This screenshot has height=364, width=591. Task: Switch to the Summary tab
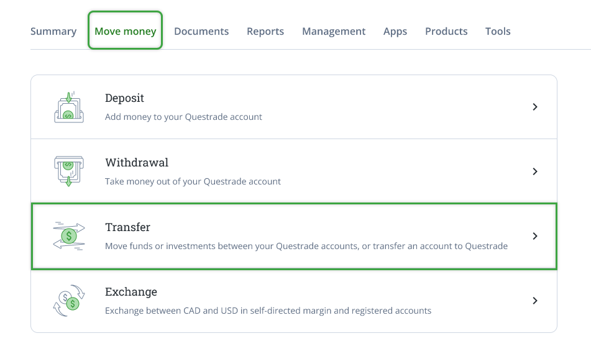click(x=53, y=31)
